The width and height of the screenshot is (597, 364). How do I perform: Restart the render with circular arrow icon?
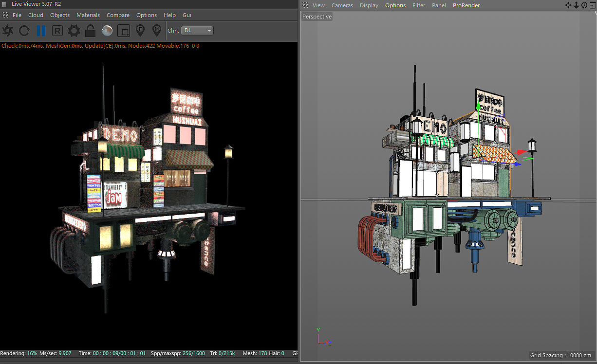24,31
